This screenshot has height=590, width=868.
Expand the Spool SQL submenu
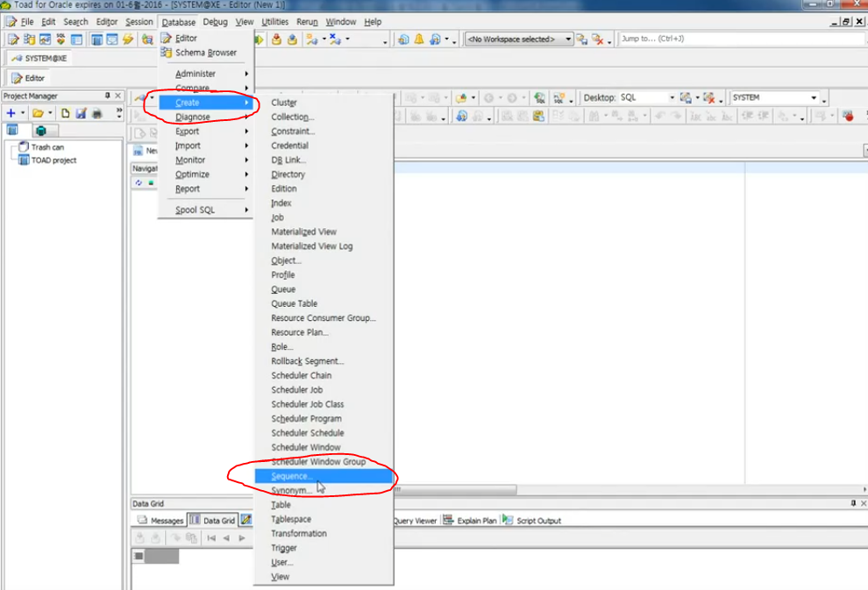[205, 210]
